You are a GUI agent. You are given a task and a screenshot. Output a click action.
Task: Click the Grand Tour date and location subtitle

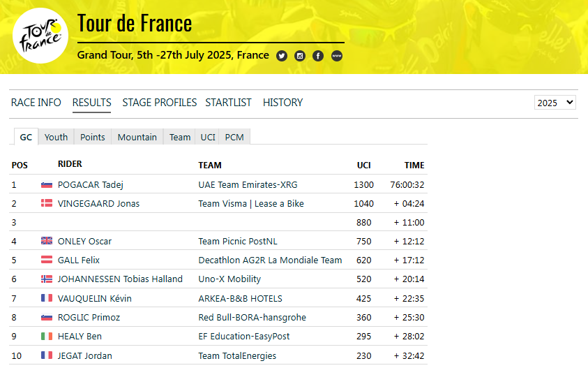(x=173, y=55)
